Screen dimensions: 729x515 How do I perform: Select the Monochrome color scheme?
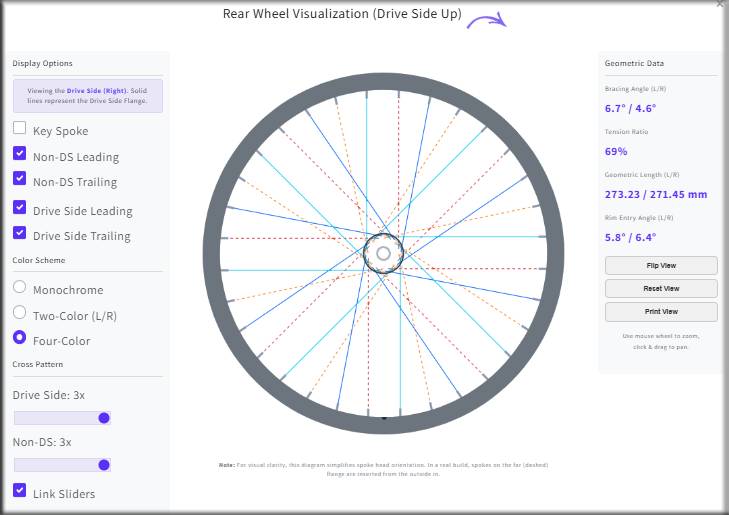click(20, 288)
